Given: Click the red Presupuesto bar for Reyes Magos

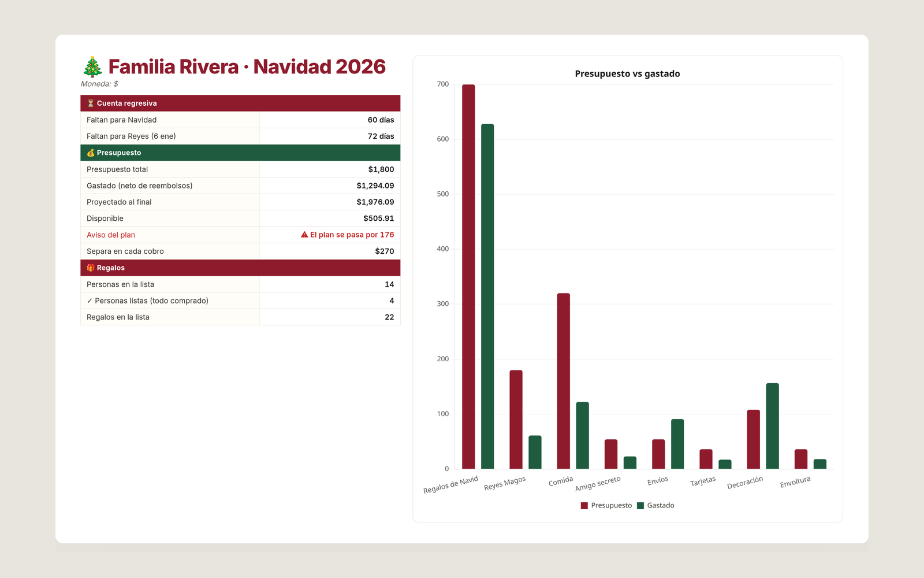Looking at the screenshot, I should click(x=516, y=420).
